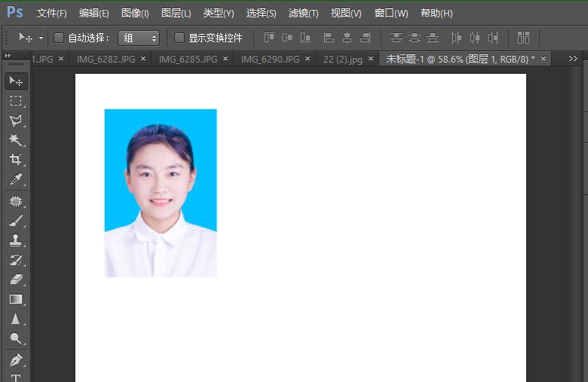The image size is (588, 382).
Task: Show more document tabs with the » arrows
Action: [x=573, y=59]
